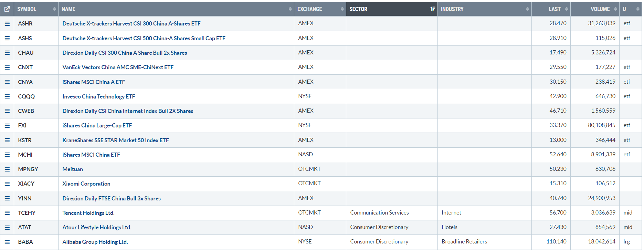Reverse sort on the SECTOR column
The height and width of the screenshot is (250, 644).
coord(392,9)
